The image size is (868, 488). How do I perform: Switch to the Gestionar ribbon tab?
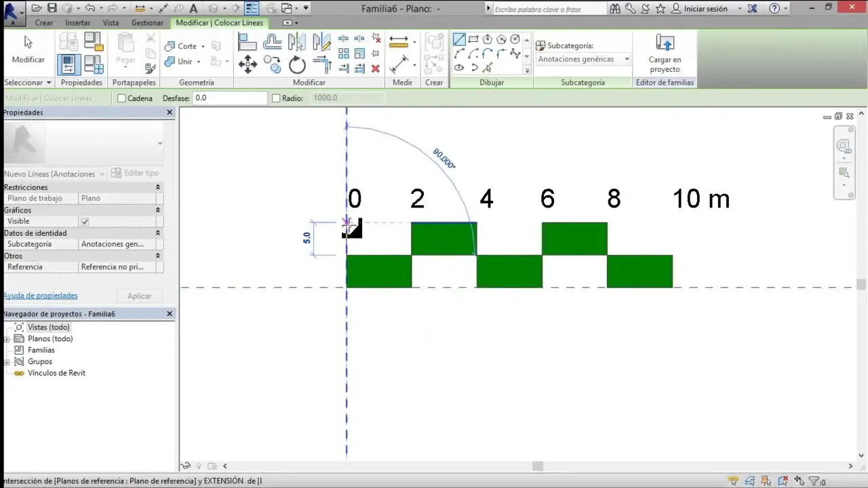[147, 22]
